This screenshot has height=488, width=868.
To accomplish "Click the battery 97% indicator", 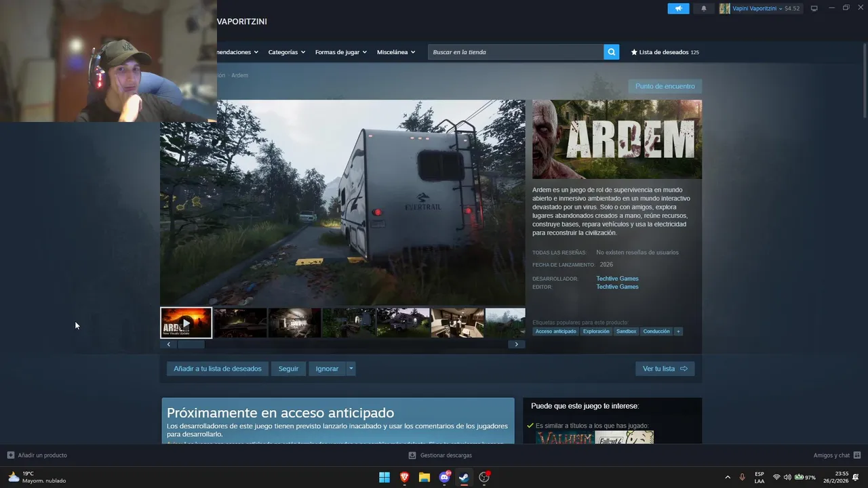I will pos(805,477).
